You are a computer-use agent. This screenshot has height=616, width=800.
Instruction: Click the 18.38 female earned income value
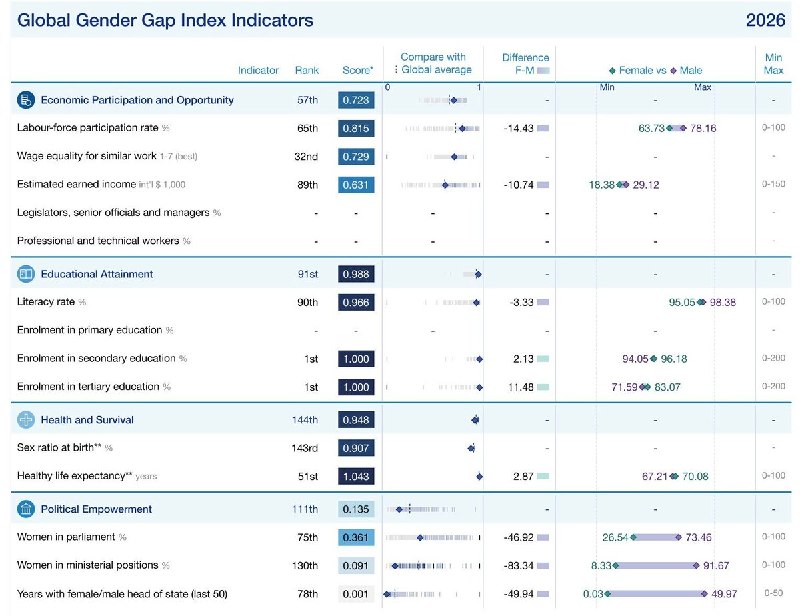[602, 185]
